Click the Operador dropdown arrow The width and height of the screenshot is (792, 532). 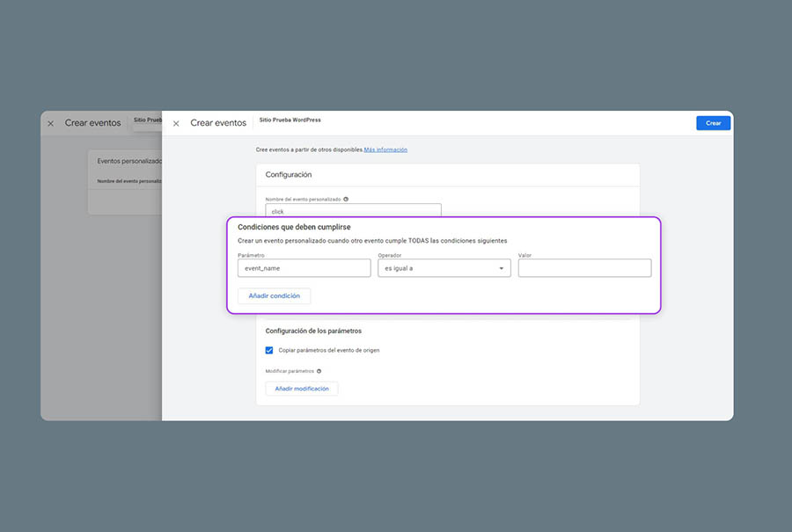pyautogui.click(x=501, y=268)
